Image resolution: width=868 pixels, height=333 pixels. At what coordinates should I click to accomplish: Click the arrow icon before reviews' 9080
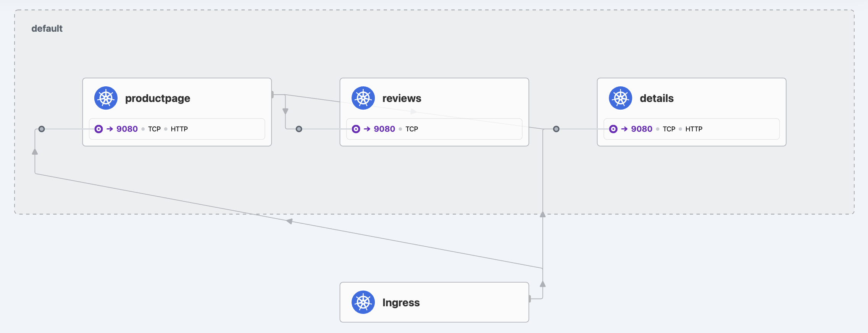[x=367, y=129]
